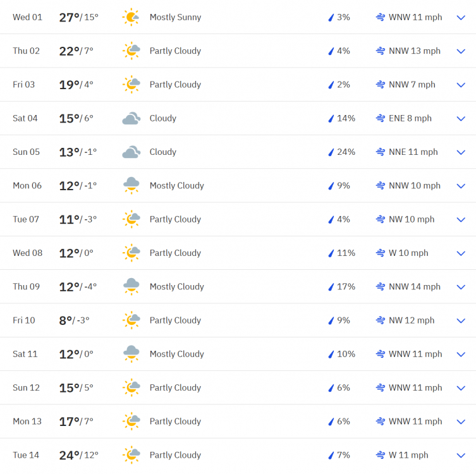Expand the Sat 04 forecast chevron

(x=461, y=118)
